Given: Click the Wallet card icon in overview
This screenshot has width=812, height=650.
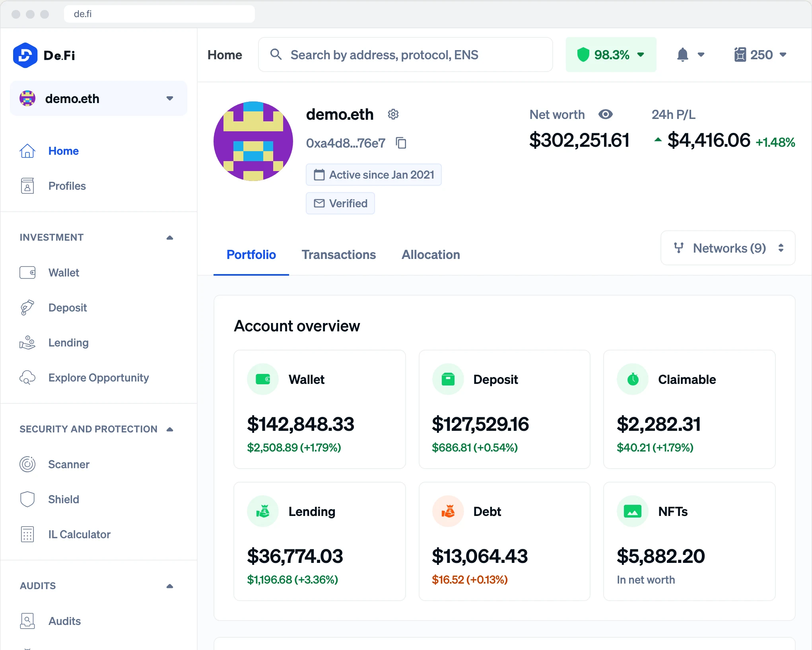Looking at the screenshot, I should coord(263,379).
